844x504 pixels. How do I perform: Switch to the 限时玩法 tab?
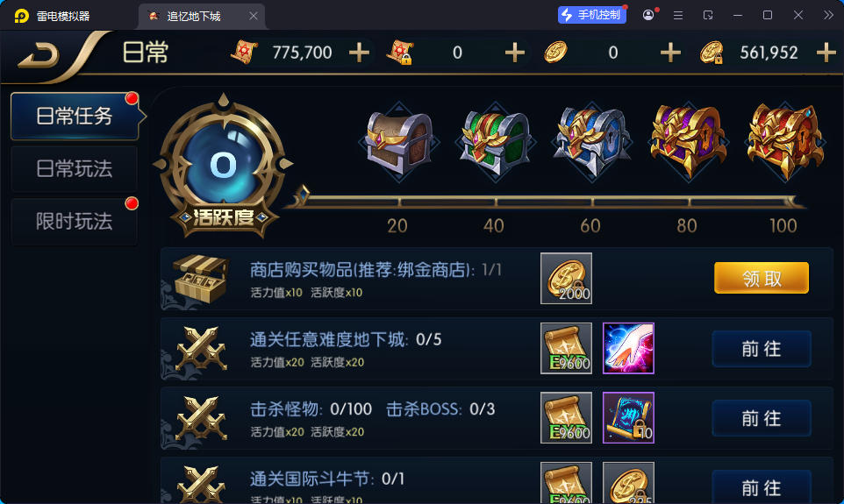click(75, 221)
